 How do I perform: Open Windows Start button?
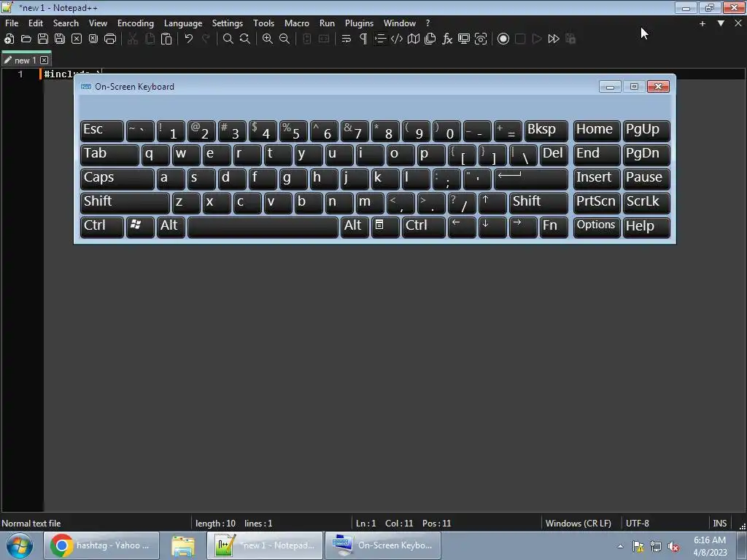(19, 545)
